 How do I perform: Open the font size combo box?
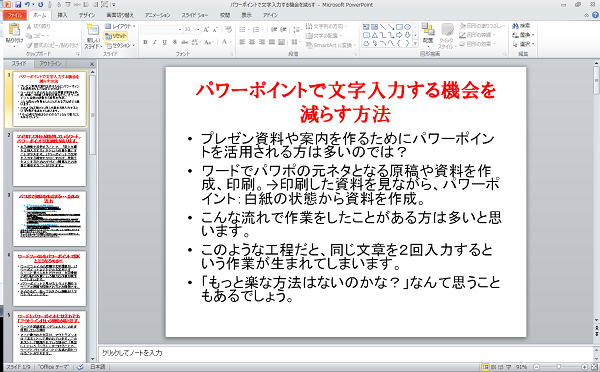[x=192, y=29]
